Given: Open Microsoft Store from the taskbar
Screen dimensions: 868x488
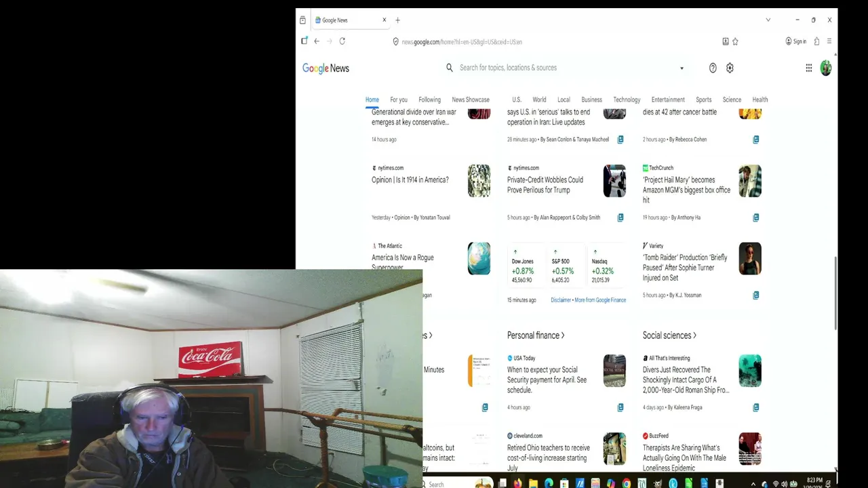Looking at the screenshot, I should pyautogui.click(x=564, y=483).
